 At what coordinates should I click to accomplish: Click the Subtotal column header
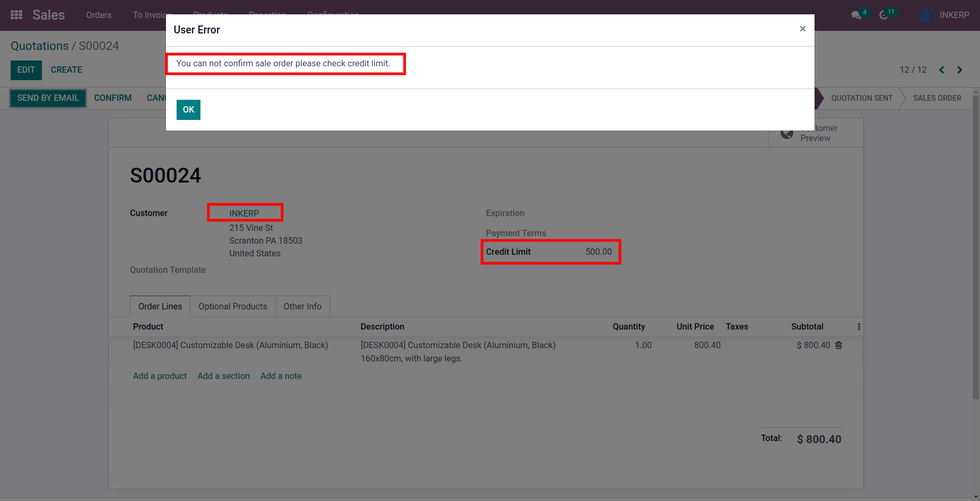point(807,327)
